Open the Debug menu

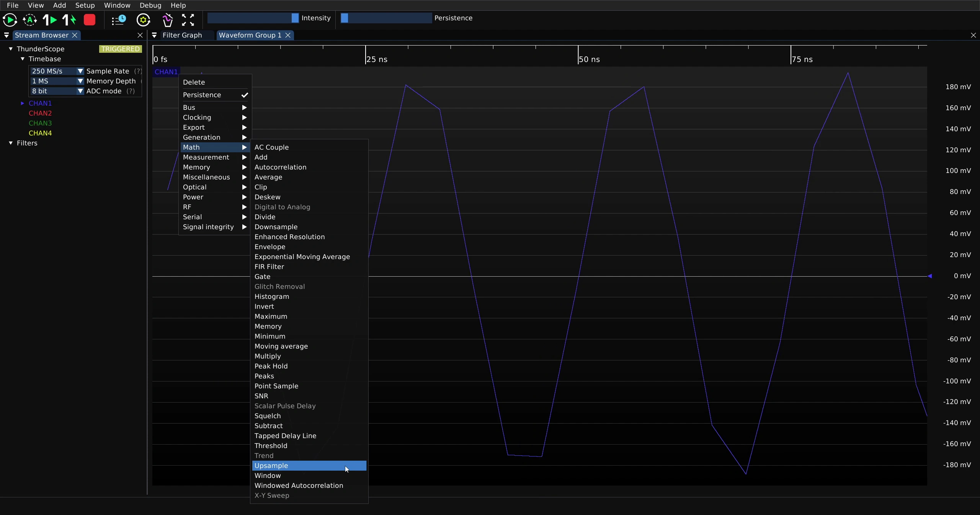[x=150, y=5]
